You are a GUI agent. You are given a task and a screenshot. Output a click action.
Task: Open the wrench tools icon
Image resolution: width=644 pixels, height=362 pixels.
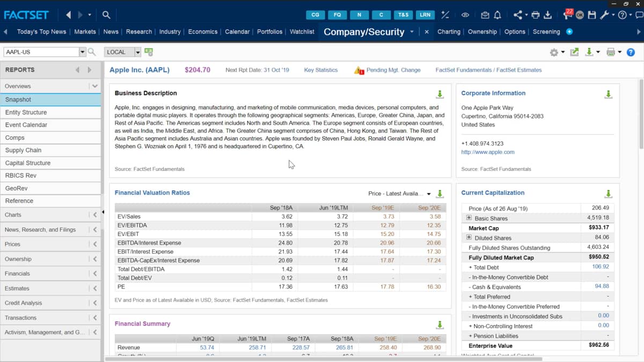(x=604, y=15)
